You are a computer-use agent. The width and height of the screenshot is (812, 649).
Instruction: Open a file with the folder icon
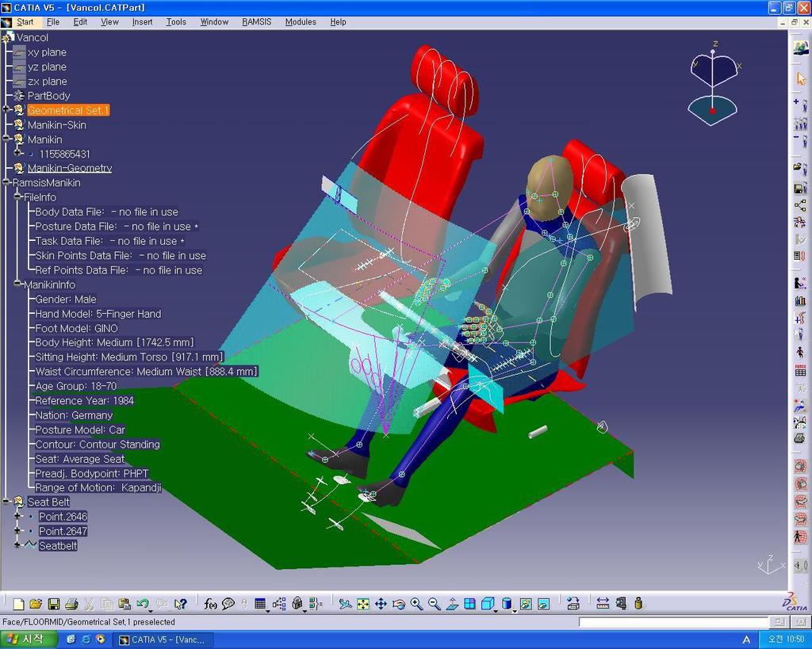coord(36,604)
